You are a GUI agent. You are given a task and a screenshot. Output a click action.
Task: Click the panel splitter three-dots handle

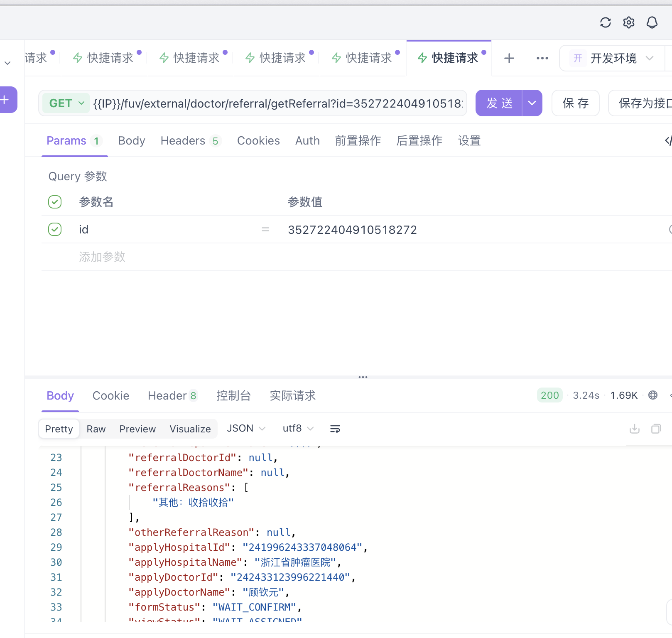[x=363, y=377]
